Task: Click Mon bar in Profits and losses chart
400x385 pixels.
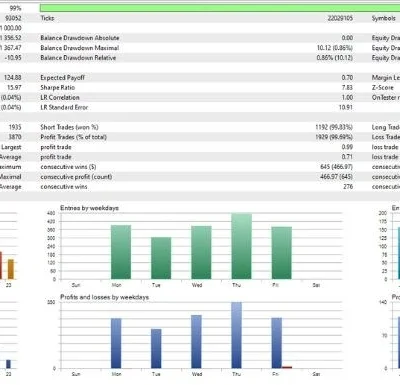Action: point(116,343)
